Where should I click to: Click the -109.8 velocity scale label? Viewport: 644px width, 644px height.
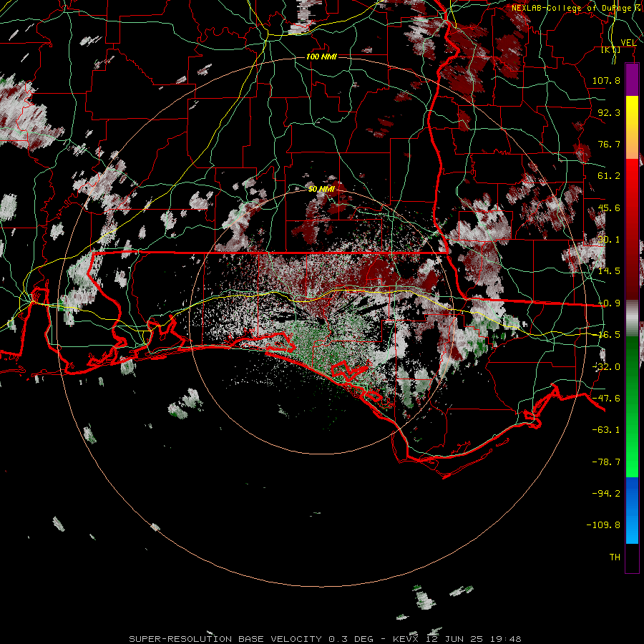(x=603, y=525)
